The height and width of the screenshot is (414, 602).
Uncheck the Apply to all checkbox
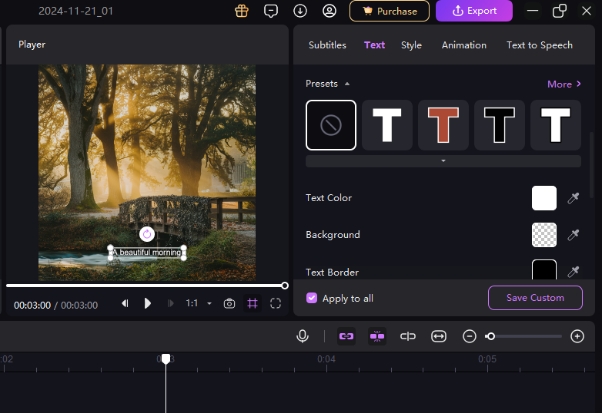coord(312,298)
